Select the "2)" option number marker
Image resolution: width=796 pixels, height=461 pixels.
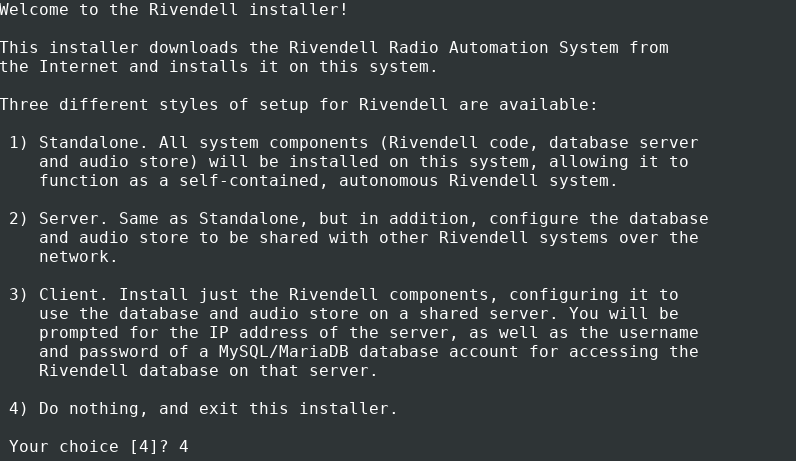coord(19,218)
